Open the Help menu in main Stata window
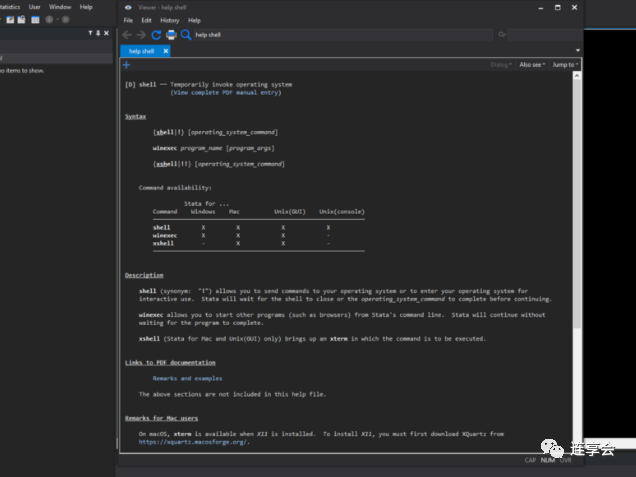 86,7
